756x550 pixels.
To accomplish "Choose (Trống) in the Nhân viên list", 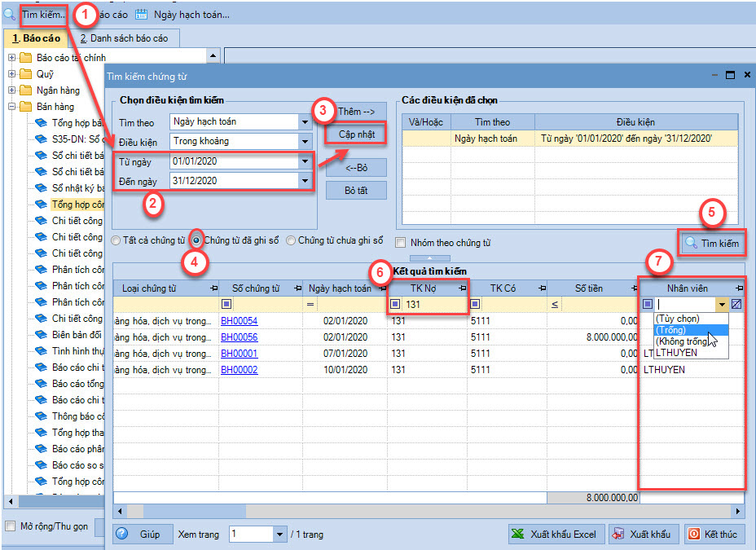I will (x=691, y=330).
